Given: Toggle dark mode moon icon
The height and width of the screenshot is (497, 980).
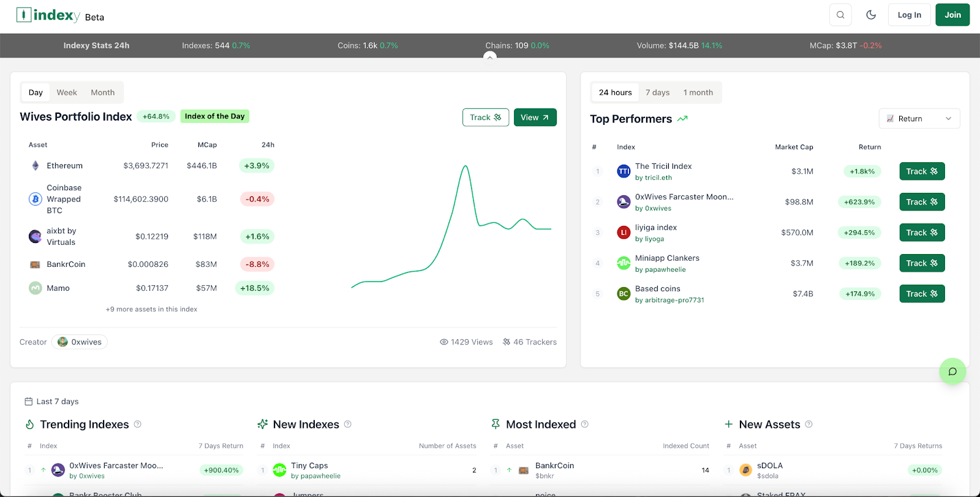Looking at the screenshot, I should 871,15.
